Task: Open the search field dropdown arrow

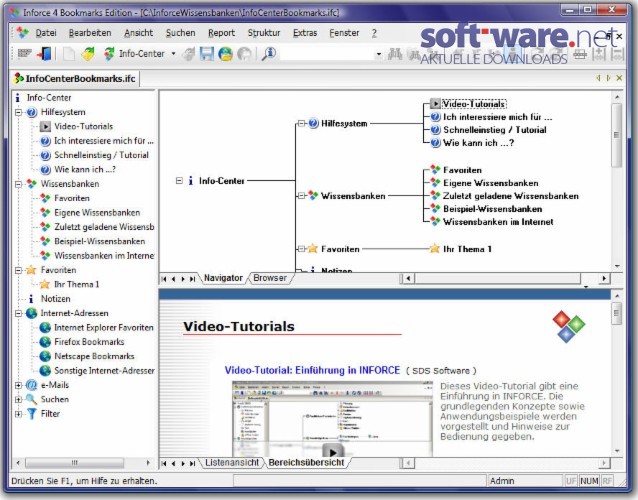Action: coord(379,53)
